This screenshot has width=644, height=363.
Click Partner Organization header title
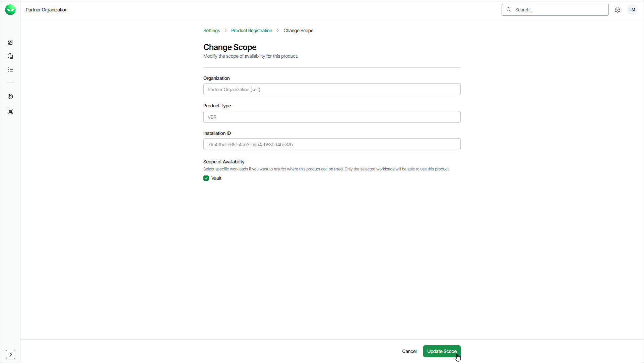click(x=47, y=10)
